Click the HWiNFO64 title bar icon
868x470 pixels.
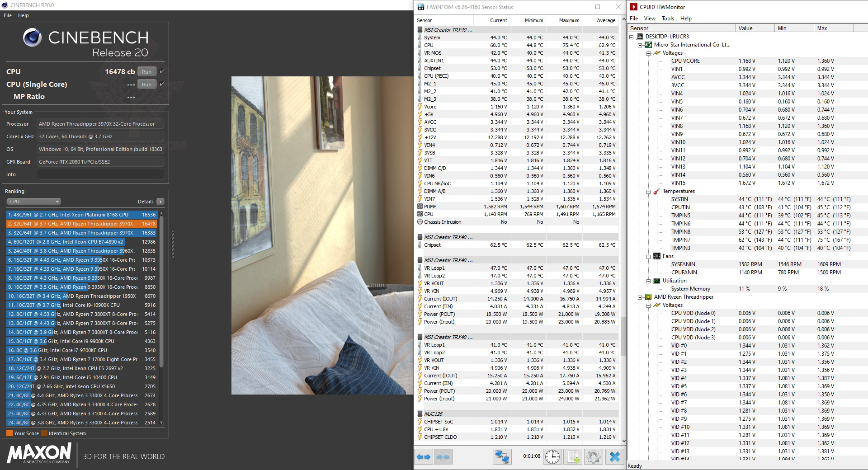(421, 7)
